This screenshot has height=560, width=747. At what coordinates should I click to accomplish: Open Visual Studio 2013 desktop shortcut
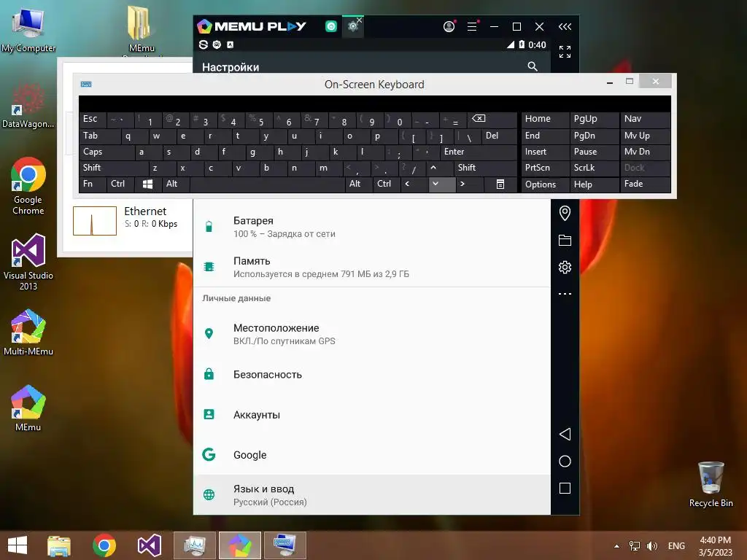click(x=28, y=262)
